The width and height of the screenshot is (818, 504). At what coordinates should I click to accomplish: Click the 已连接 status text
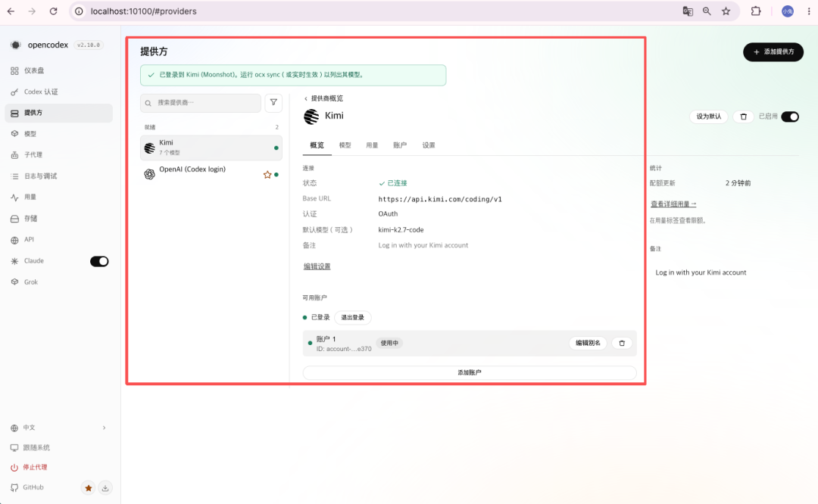coord(392,183)
